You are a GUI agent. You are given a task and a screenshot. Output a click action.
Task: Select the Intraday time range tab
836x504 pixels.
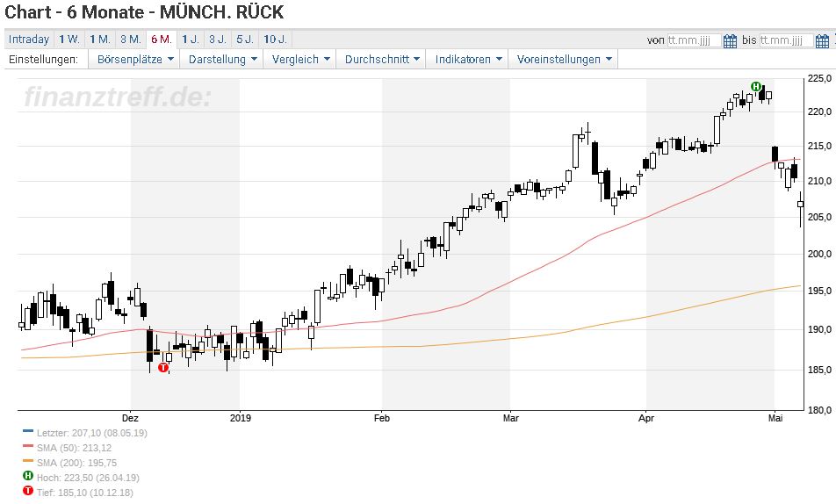[x=29, y=40]
